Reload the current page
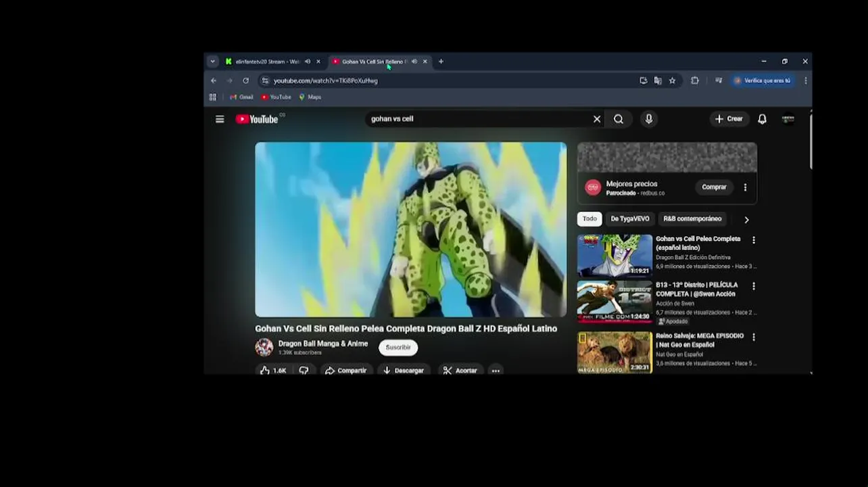 tap(245, 80)
